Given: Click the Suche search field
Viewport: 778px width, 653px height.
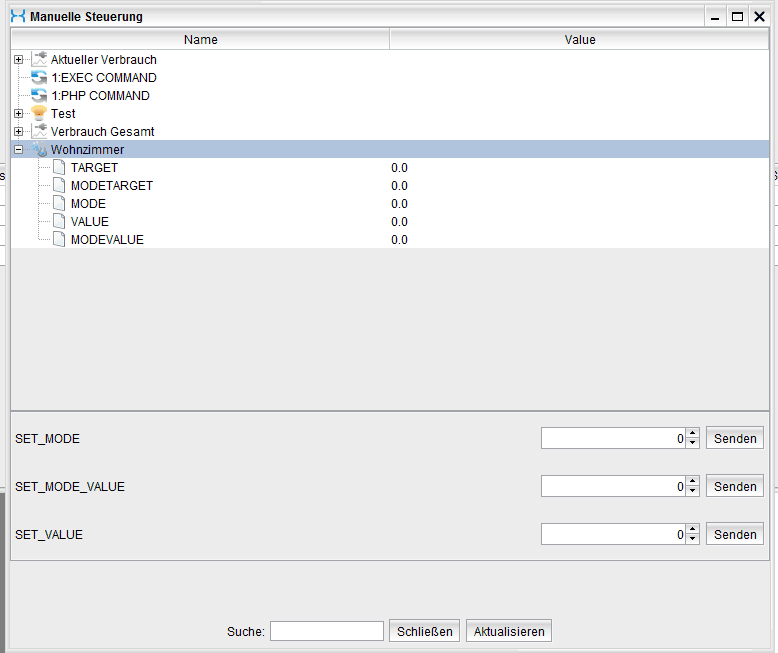Looking at the screenshot, I should pyautogui.click(x=326, y=631).
